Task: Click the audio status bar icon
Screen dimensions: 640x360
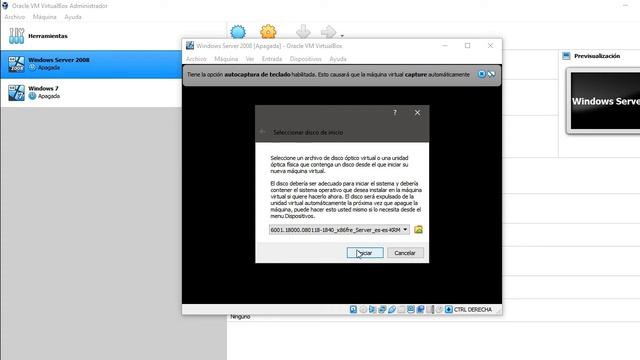Action: click(x=372, y=309)
